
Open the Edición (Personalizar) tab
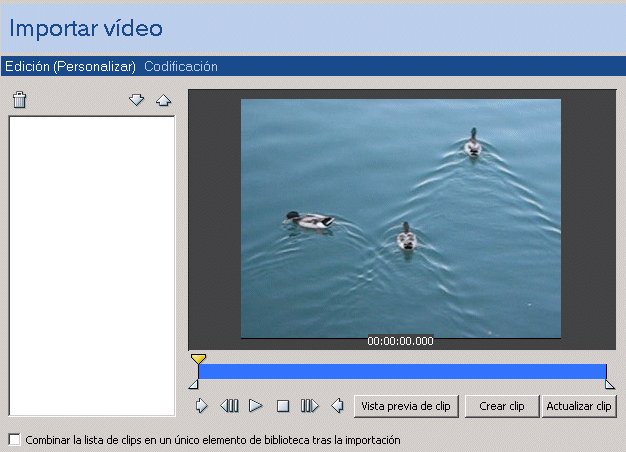click(69, 67)
